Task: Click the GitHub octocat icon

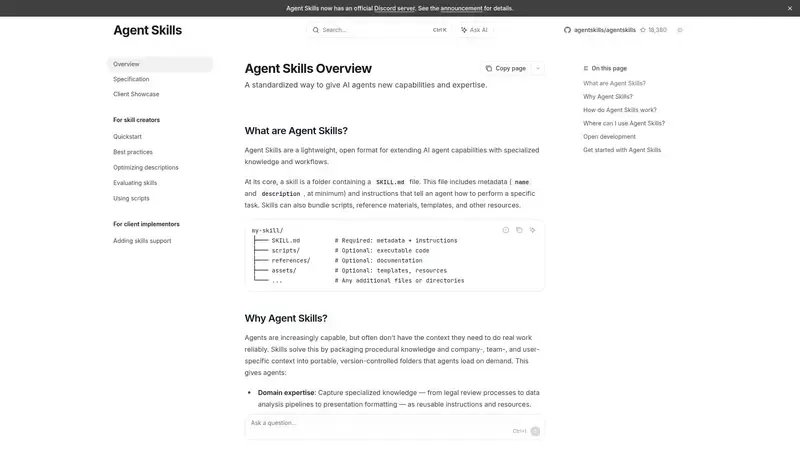Action: pyautogui.click(x=567, y=30)
